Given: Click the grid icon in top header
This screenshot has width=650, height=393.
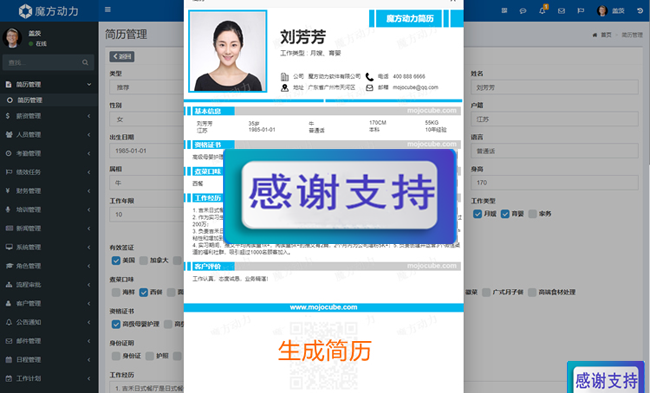Looking at the screenshot, I should (x=504, y=11).
